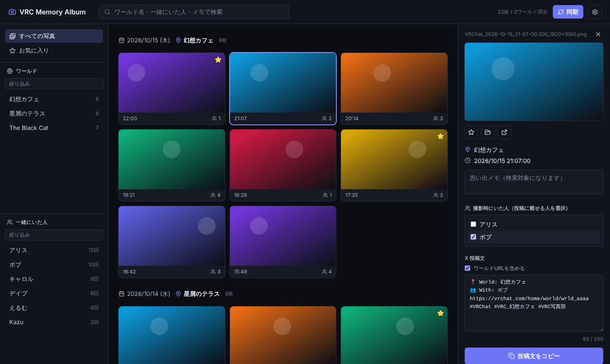The image size is (610, 364).
Task: Close the photo detail panel
Action: (598, 34)
